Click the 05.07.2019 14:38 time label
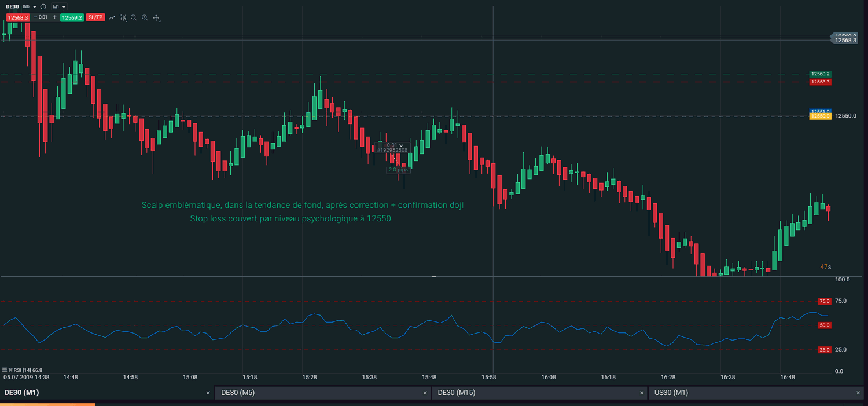 point(26,377)
